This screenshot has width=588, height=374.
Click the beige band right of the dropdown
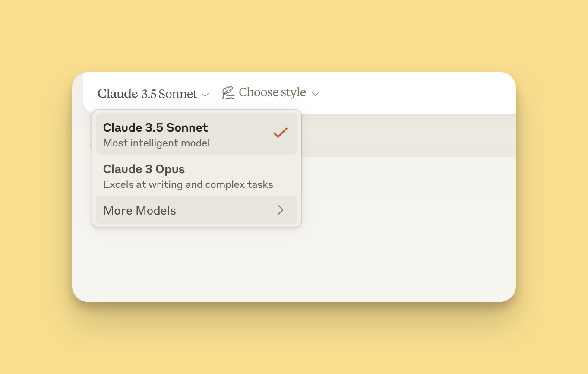pos(406,136)
